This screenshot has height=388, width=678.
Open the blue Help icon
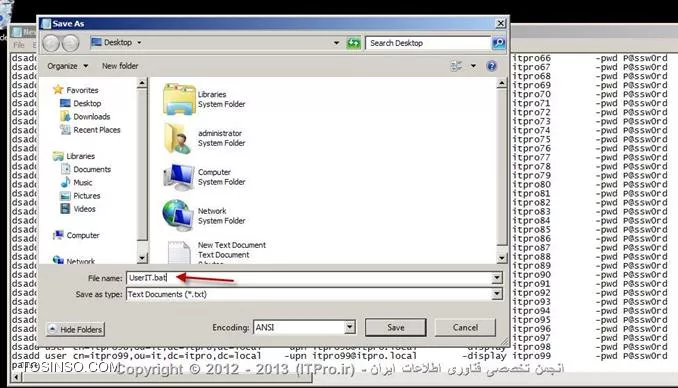[x=492, y=66]
